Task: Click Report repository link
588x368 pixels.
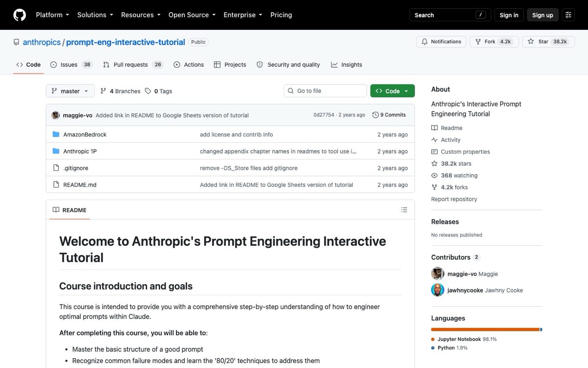Action: [454, 199]
